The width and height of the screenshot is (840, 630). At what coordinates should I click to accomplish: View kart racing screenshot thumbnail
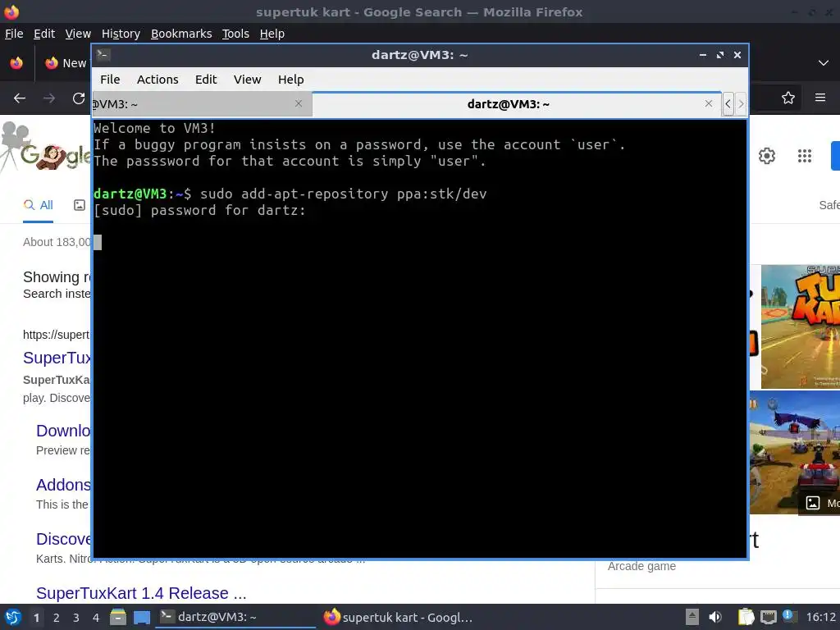794,453
